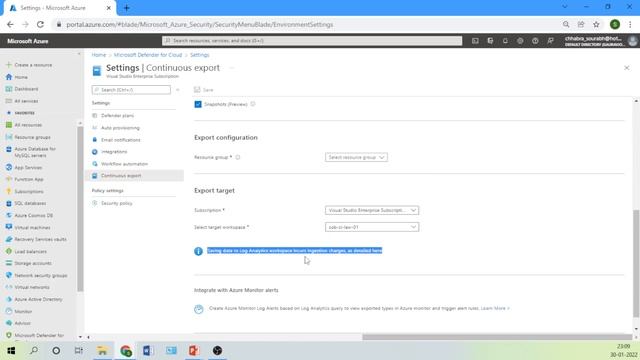
Task: Open All services in the sidebar
Action: [26, 101]
